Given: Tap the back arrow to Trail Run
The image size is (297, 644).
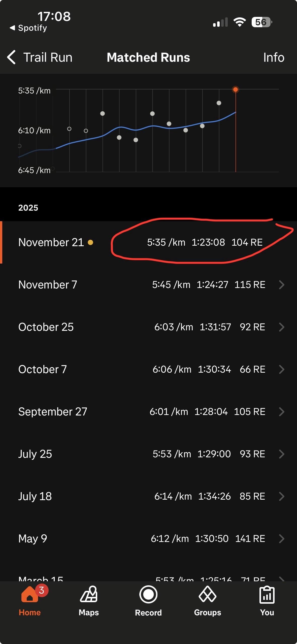Looking at the screenshot, I should (x=12, y=57).
